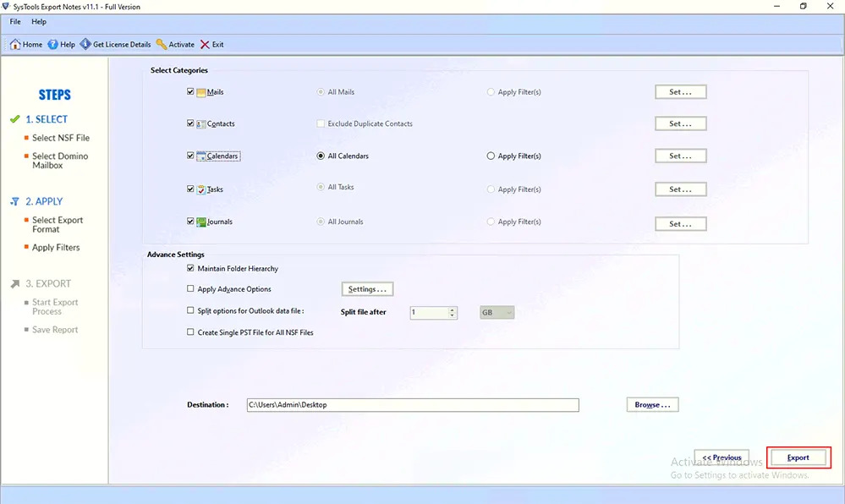This screenshot has width=845, height=504.
Task: Click the Get License Details icon
Action: 85,44
